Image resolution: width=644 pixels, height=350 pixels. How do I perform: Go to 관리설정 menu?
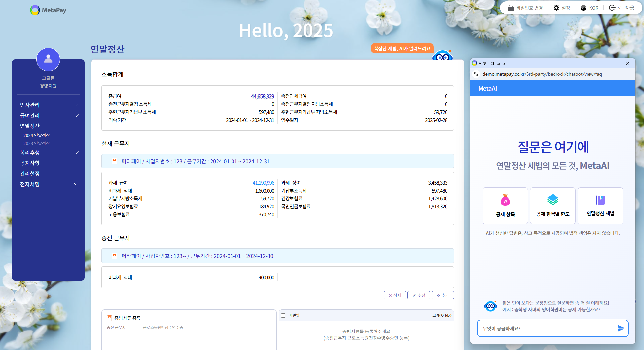[x=30, y=174]
